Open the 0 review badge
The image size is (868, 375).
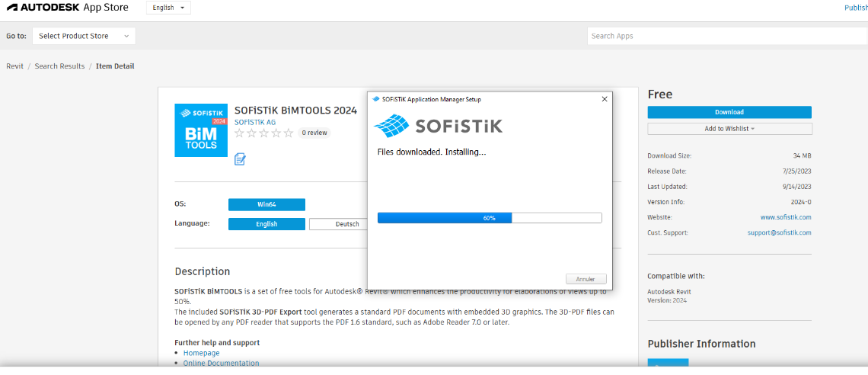(x=314, y=133)
